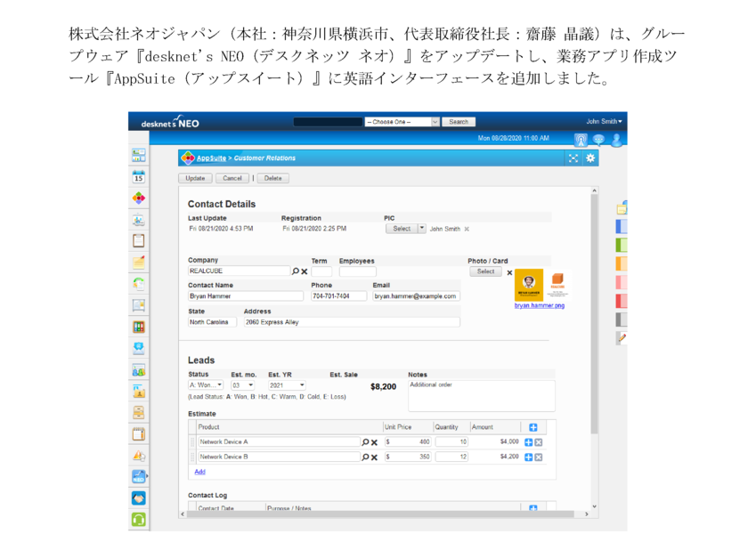The width and height of the screenshot is (756, 534).
Task: Open the AppSuite colorful flower sidebar icon
Action: pyautogui.click(x=139, y=198)
